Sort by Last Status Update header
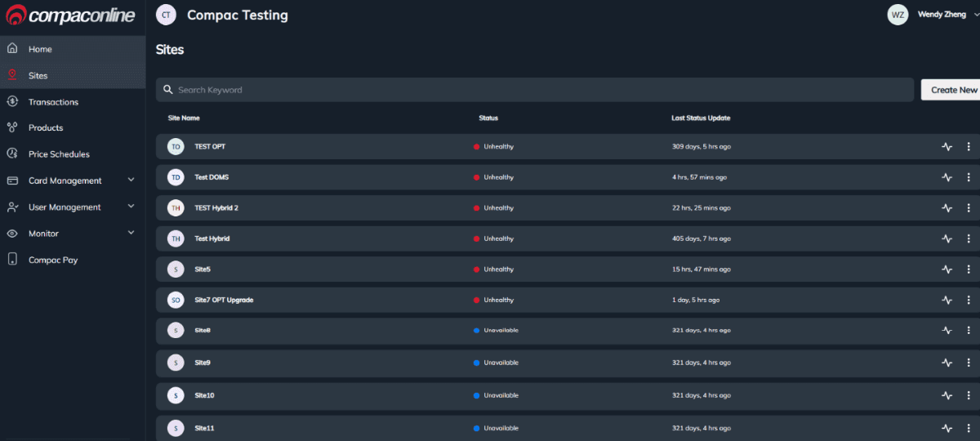The image size is (980, 441). 701,118
